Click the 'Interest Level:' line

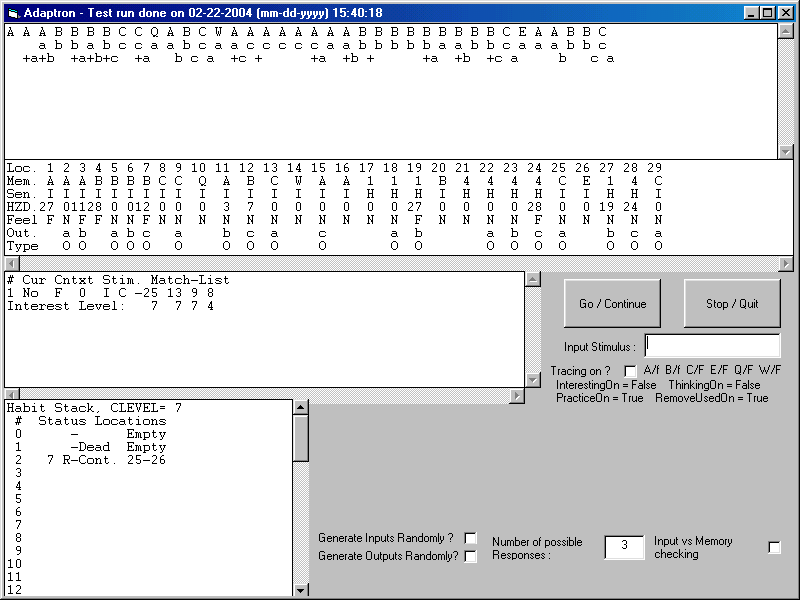110,306
